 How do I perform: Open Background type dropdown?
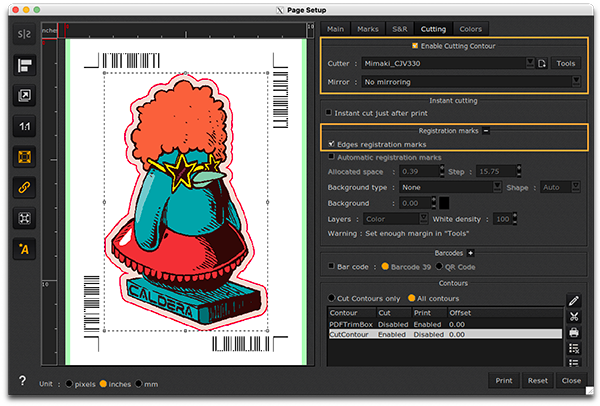pos(450,187)
